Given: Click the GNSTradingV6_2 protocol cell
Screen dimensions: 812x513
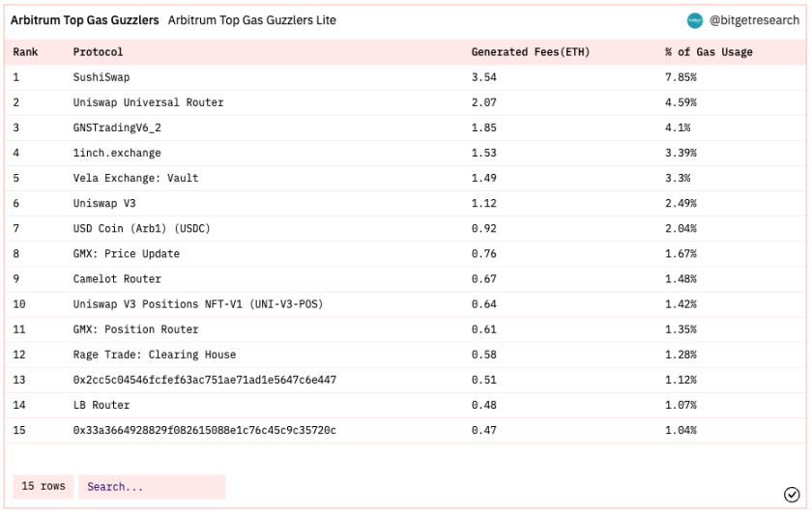Looking at the screenshot, I should (x=117, y=128).
